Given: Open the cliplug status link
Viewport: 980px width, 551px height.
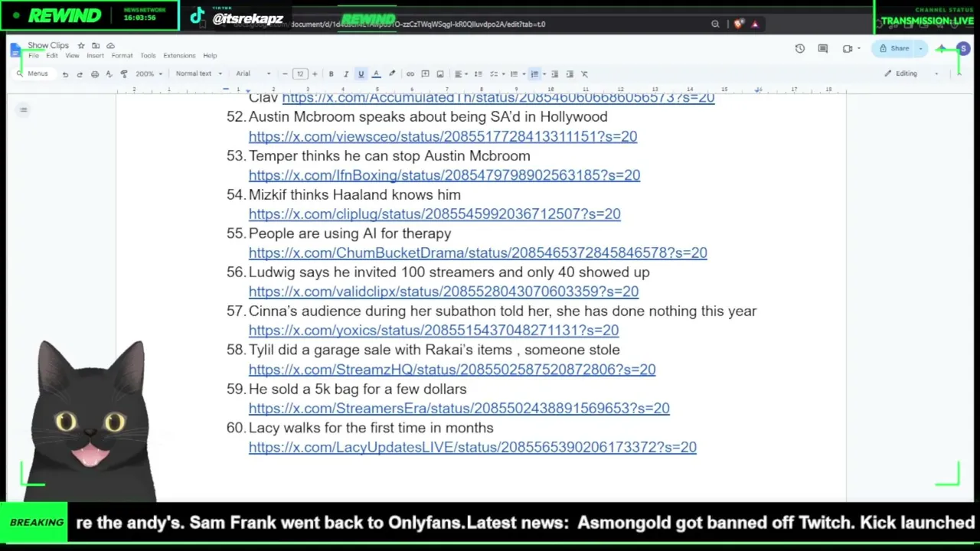Looking at the screenshot, I should (x=434, y=214).
